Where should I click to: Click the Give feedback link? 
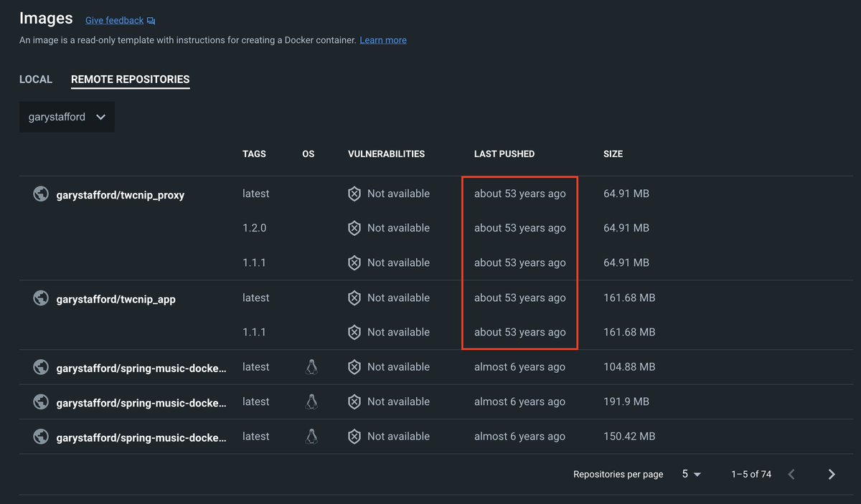[114, 21]
